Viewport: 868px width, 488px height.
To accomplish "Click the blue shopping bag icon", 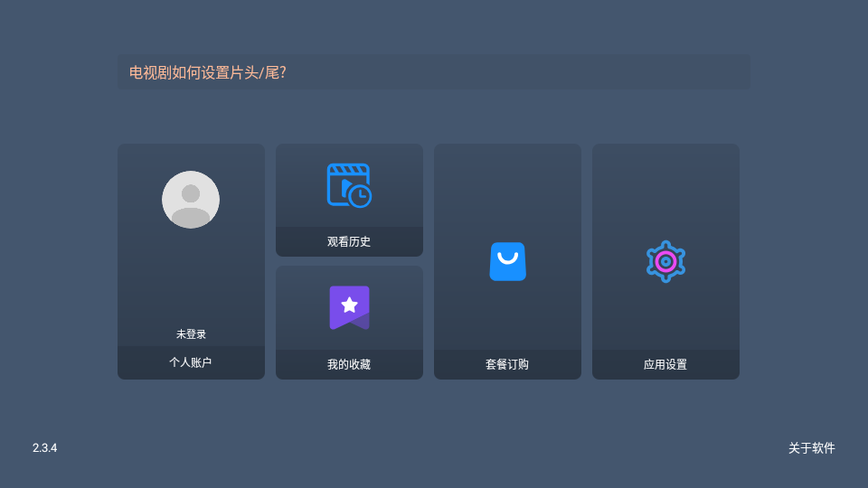I will click(507, 261).
